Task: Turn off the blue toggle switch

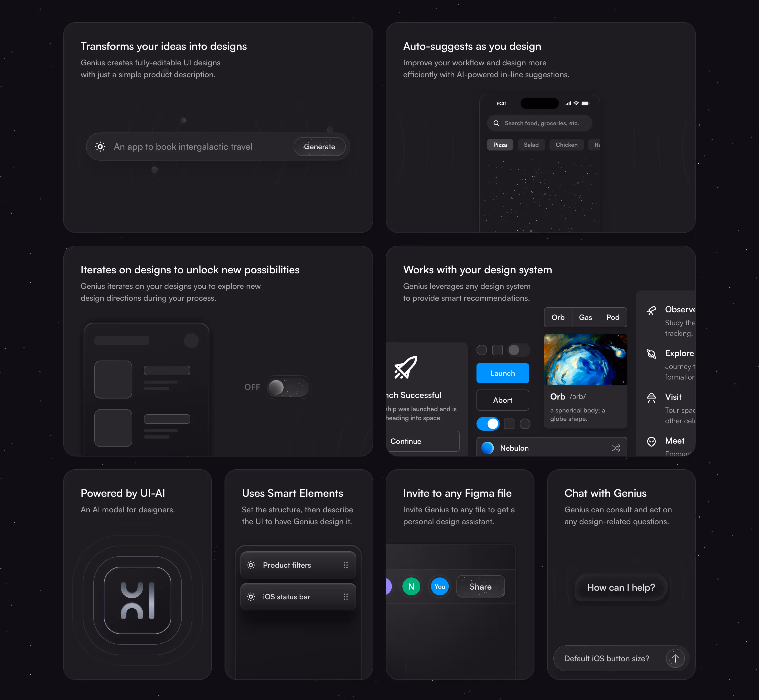Action: (x=488, y=424)
